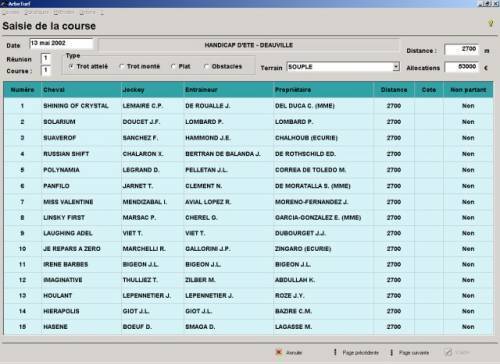Open the first menu in the menu bar
This screenshot has height=364, width=500.
(x=11, y=12)
